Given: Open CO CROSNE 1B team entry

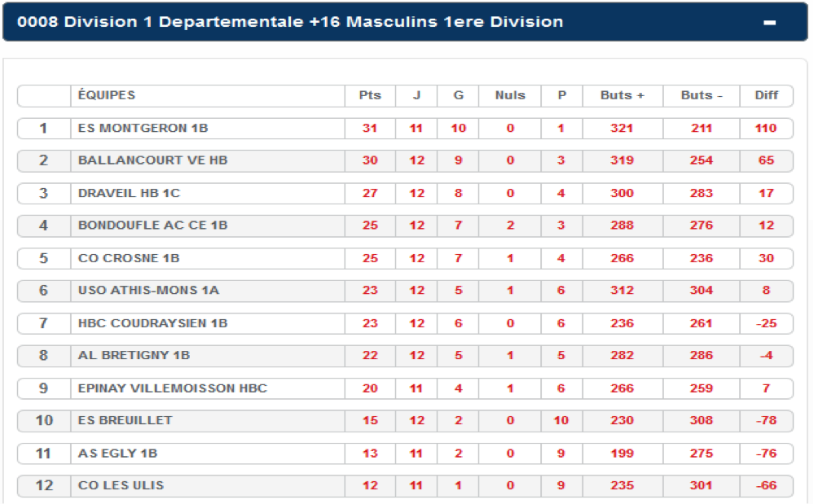Looking at the screenshot, I should [x=129, y=258].
